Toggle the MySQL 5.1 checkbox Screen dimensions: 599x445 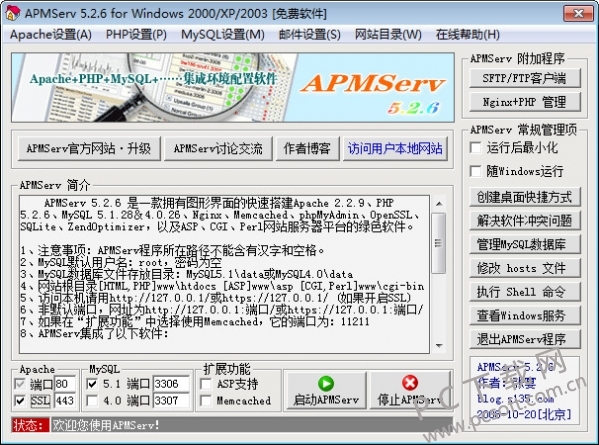coord(92,384)
